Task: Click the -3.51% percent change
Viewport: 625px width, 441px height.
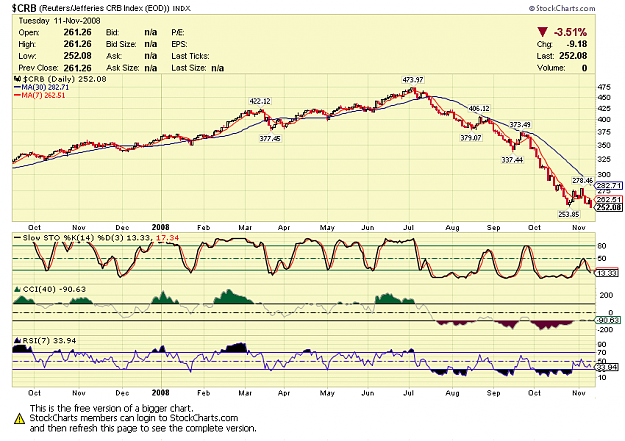Action: (x=570, y=32)
